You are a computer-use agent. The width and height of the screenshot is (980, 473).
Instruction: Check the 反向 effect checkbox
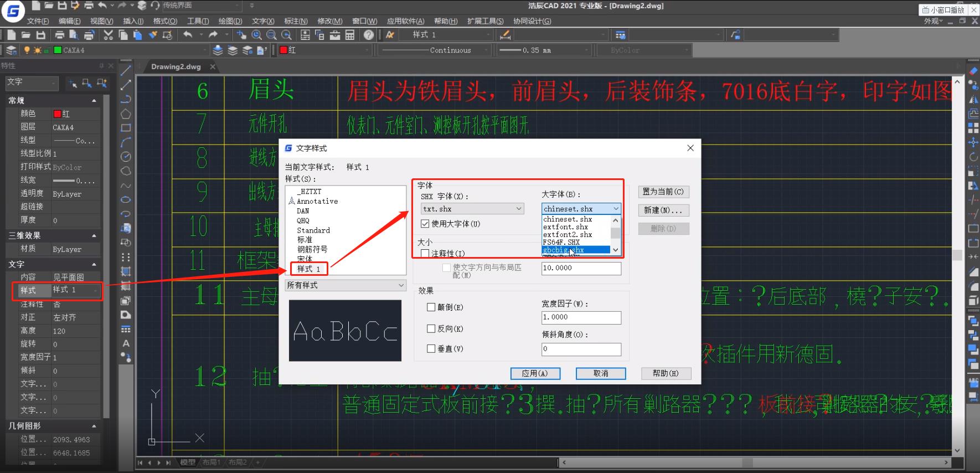coord(431,328)
